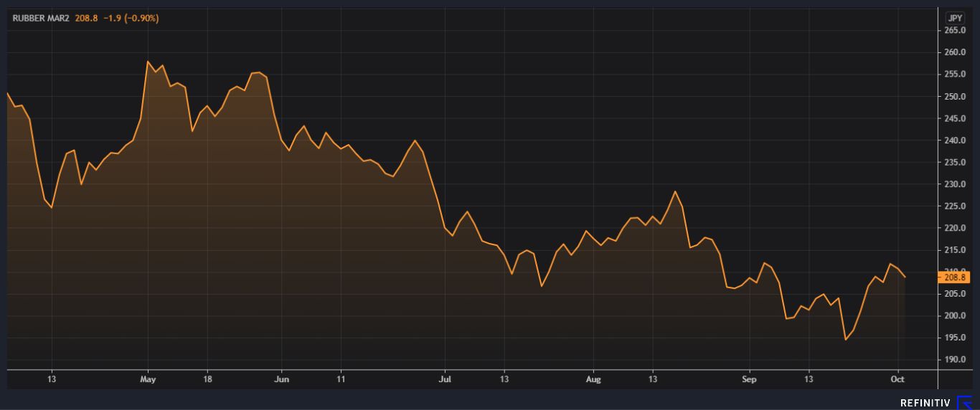Viewport: 980px width, 410px height.
Task: Click the 265.0 price axis label
Action: point(954,31)
